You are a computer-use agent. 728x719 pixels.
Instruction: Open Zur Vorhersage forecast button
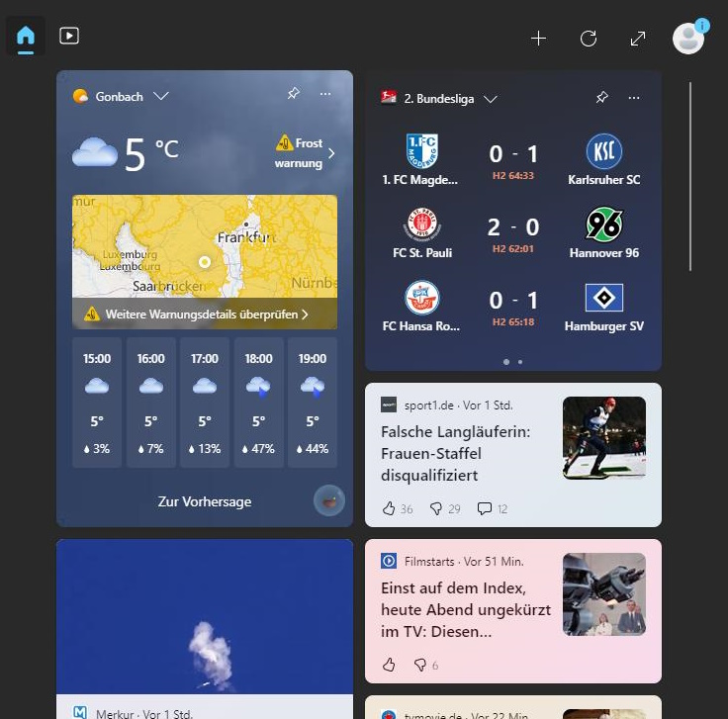coord(205,501)
